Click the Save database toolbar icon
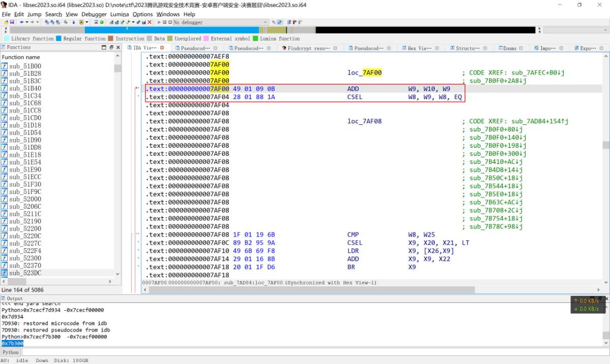The image size is (610, 364). 12,22
